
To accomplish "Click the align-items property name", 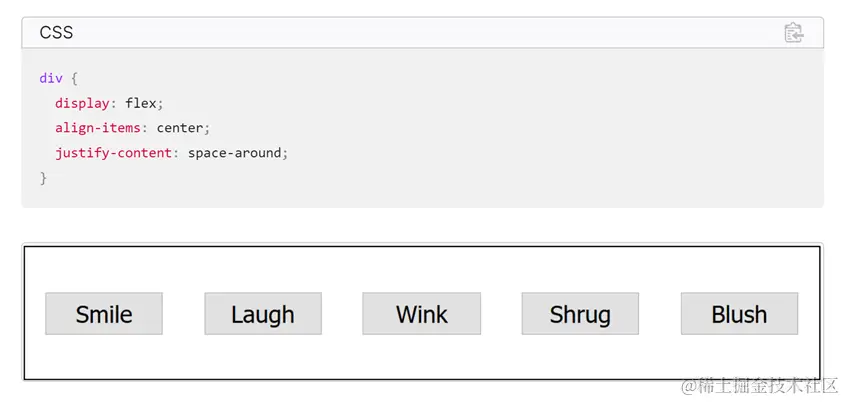I will tap(98, 128).
